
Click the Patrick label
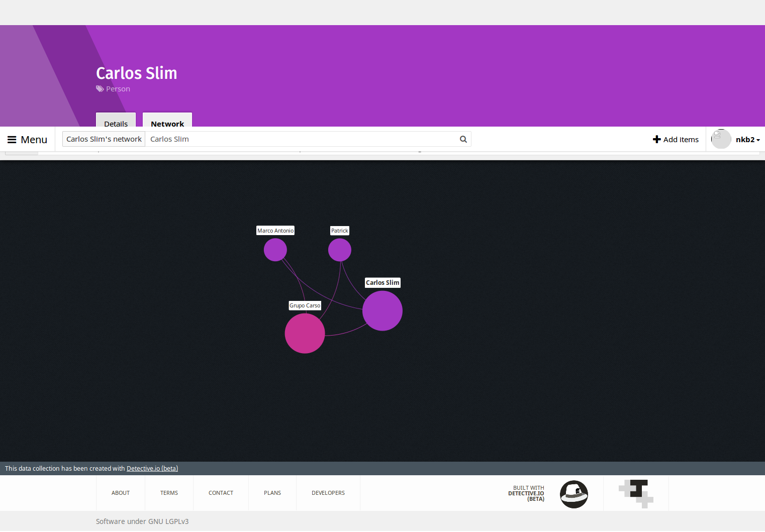point(340,231)
